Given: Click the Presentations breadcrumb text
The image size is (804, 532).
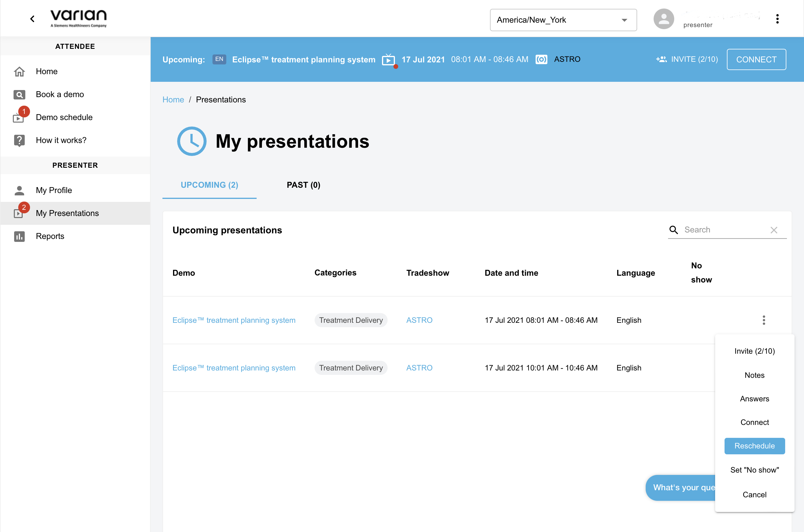Looking at the screenshot, I should 221,100.
